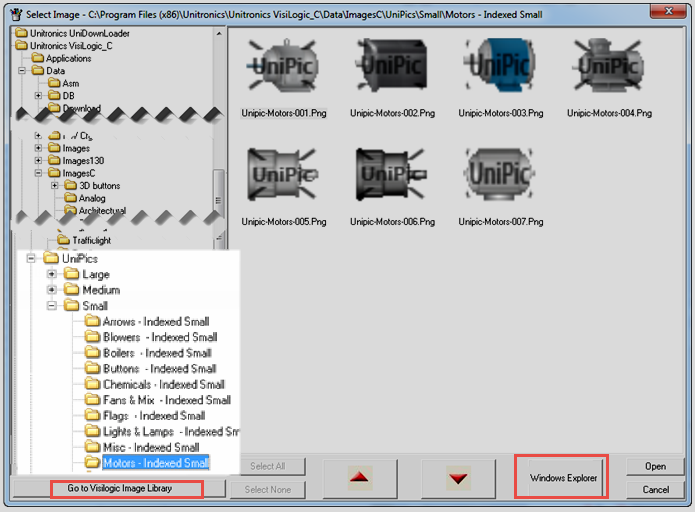Collapse the Small folder node
The height and width of the screenshot is (512, 695).
(51, 305)
